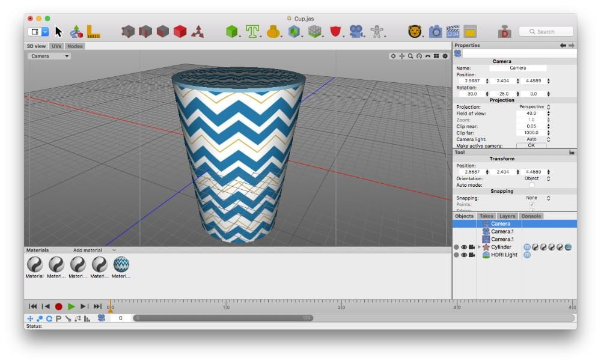The height and width of the screenshot is (364, 601).
Task: Switch to edge selection mode cube
Action: [x=145, y=31]
